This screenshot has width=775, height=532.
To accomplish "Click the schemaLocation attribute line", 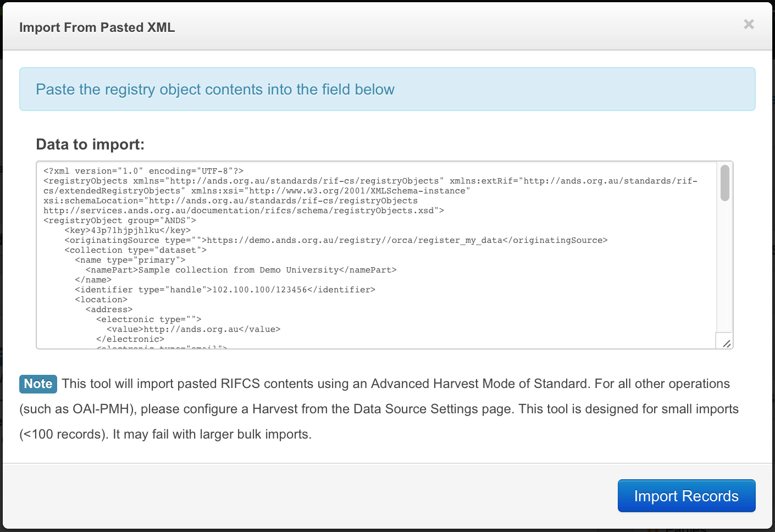I will pyautogui.click(x=231, y=201).
